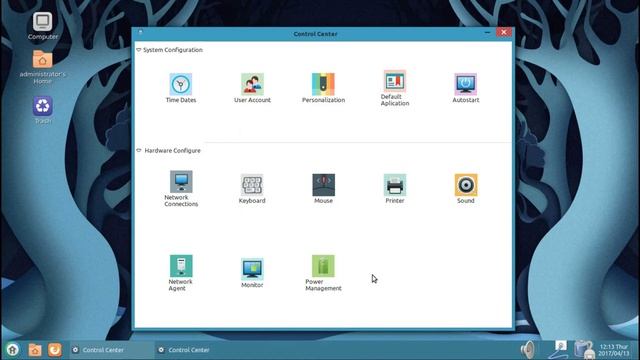Select the Computer desktop icon
The width and height of the screenshot is (640, 360).
[x=42, y=26]
